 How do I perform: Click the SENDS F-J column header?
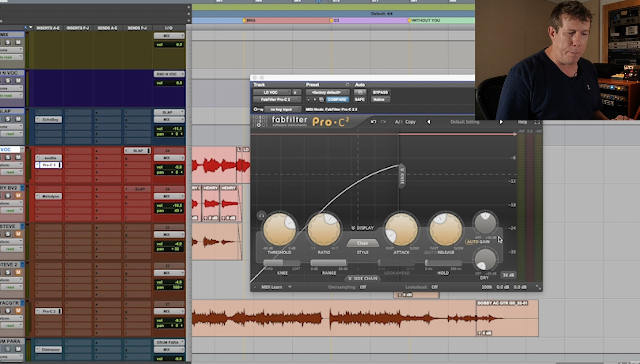point(137,28)
